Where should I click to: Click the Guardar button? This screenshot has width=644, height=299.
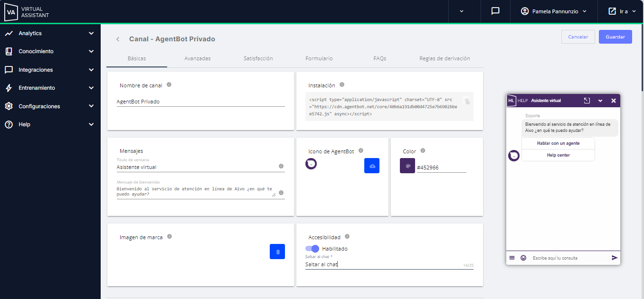coord(615,37)
